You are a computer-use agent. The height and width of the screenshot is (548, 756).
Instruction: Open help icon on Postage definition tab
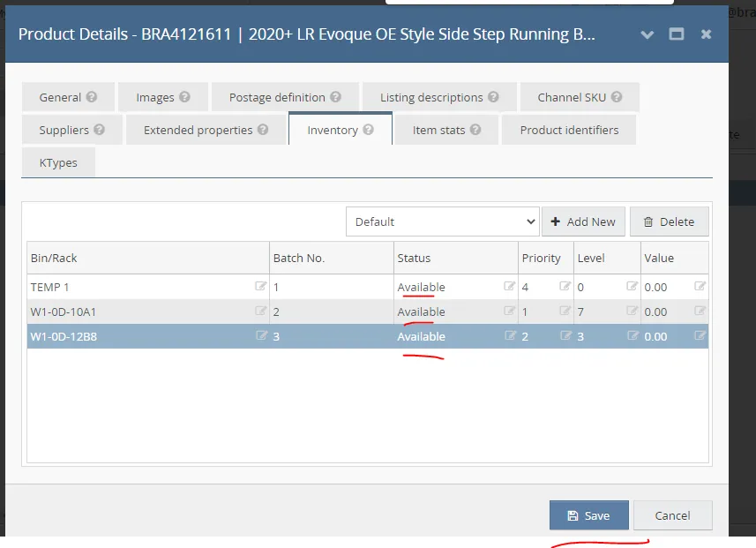pos(335,97)
